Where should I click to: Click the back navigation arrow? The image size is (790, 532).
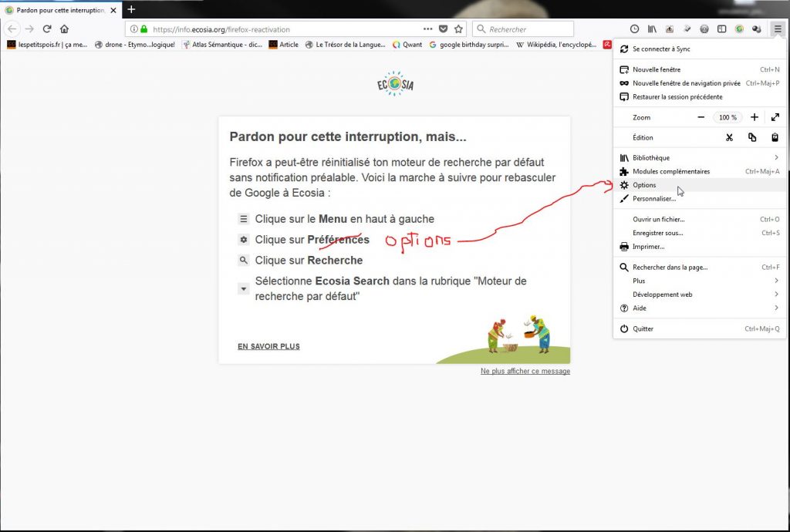12,29
